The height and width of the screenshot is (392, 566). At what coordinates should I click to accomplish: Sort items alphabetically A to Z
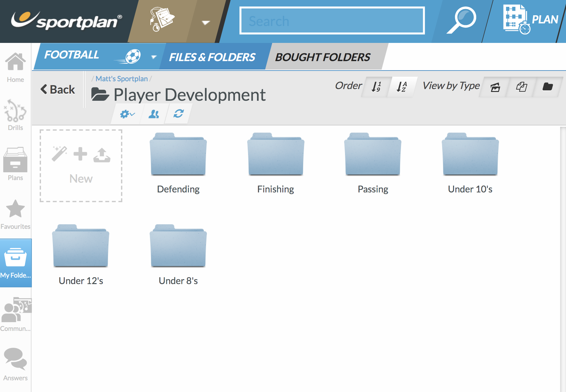coord(402,87)
